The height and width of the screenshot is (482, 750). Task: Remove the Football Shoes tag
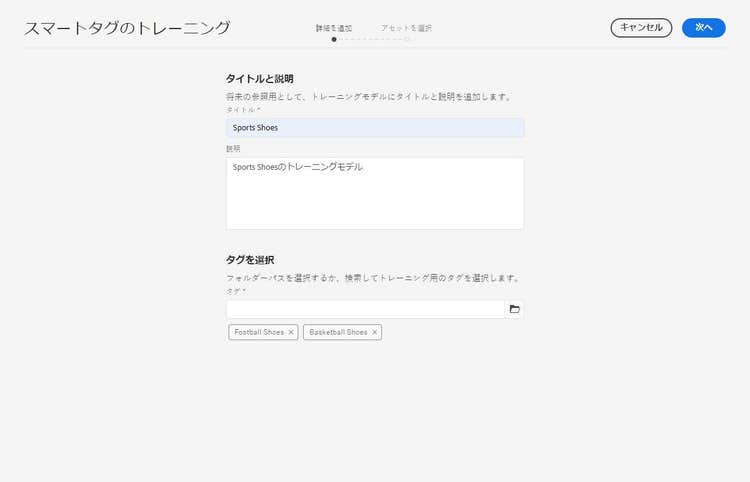[291, 332]
